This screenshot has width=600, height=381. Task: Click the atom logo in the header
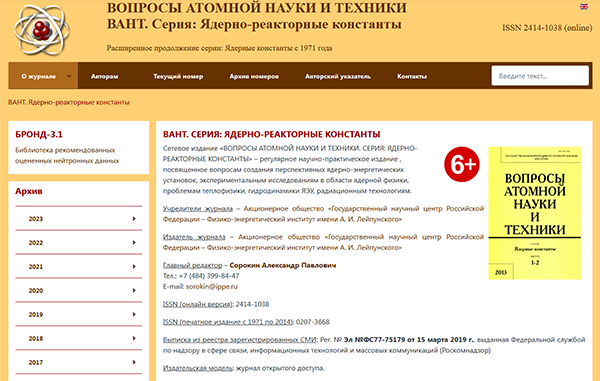42,30
